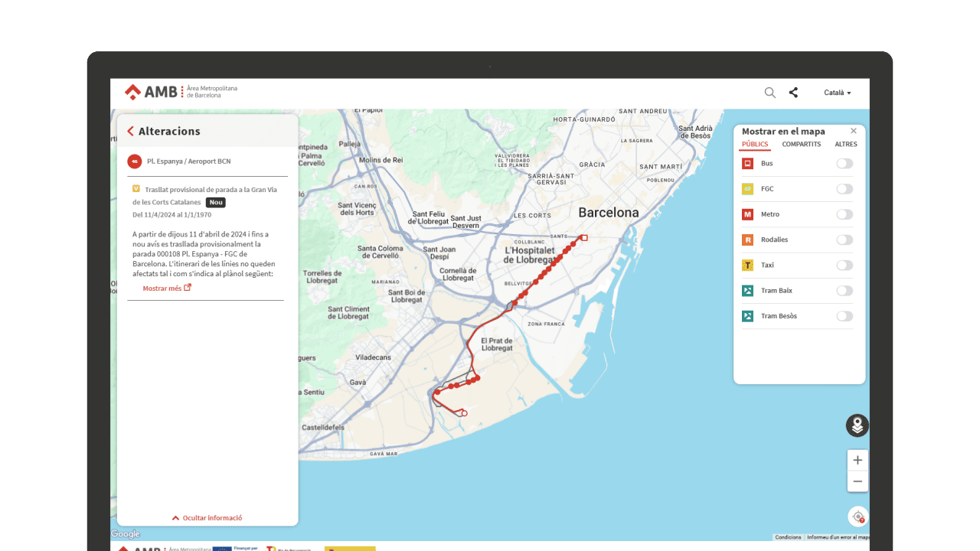The image size is (980, 551).
Task: Go back using Alteracions chevron
Action: pyautogui.click(x=131, y=132)
